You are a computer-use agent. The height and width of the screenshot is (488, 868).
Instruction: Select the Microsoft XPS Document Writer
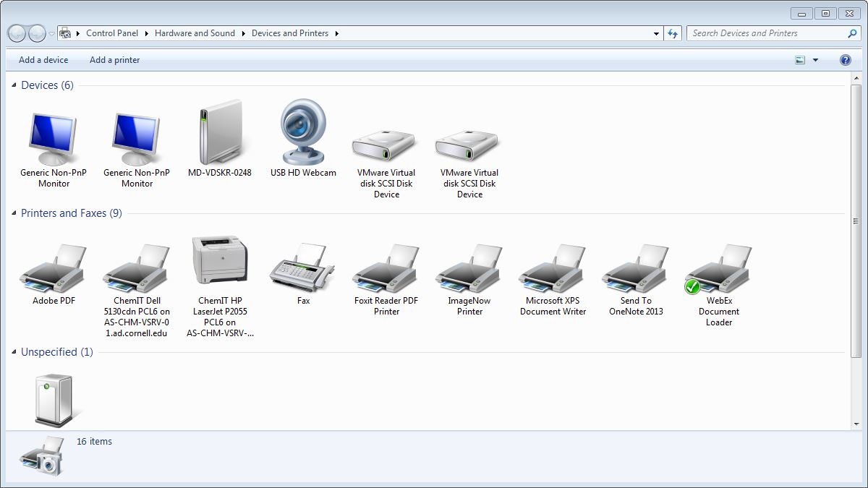pos(553,268)
